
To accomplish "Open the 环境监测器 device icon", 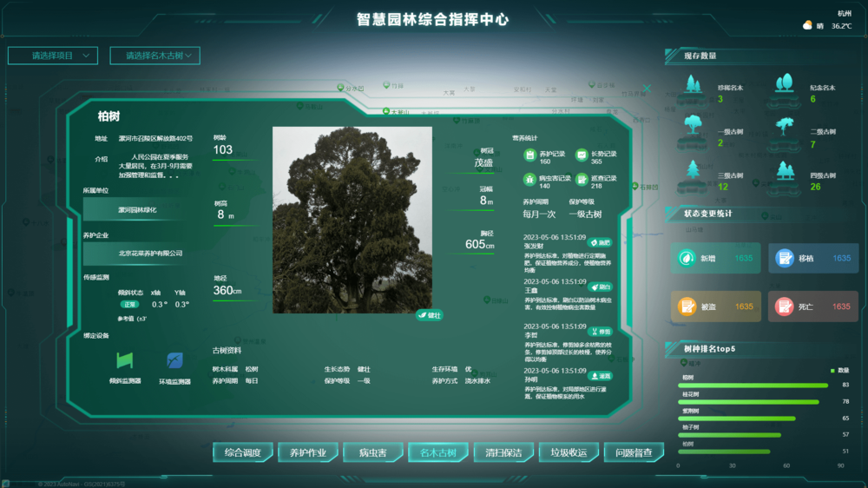I will [175, 360].
